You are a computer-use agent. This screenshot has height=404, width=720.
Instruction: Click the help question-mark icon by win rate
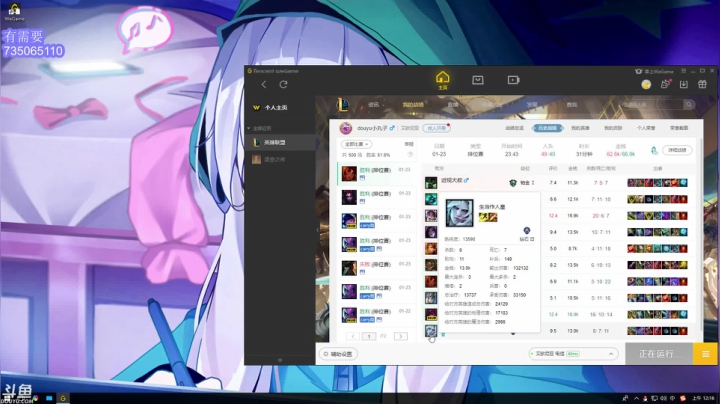(411, 155)
